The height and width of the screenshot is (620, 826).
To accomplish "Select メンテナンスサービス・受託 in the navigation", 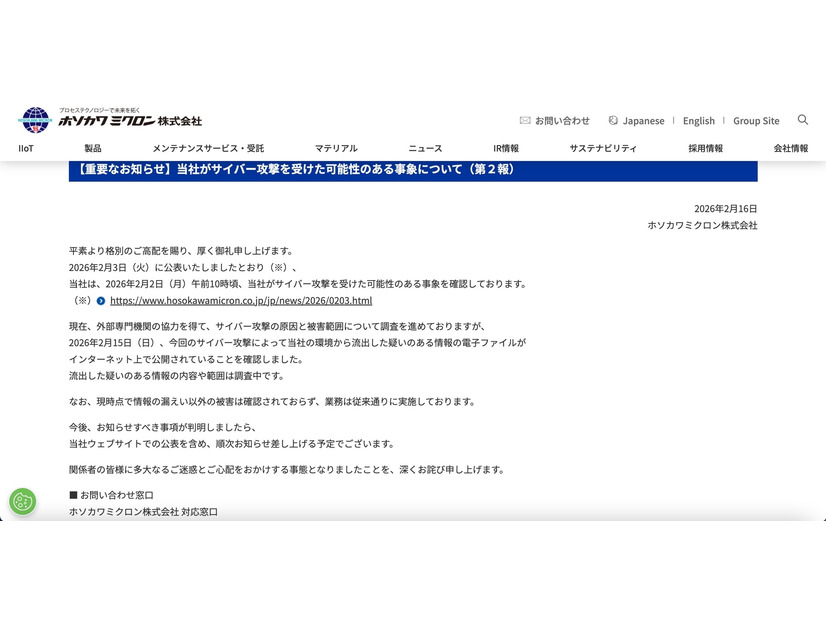I will (x=207, y=148).
